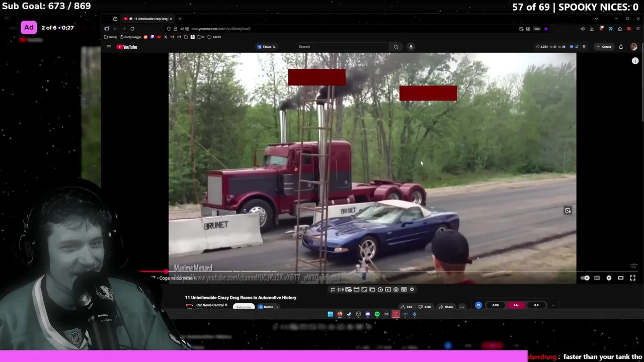Viewport: 644px width, 362px height.
Task: Click the Subscribe button
Action: point(244,307)
